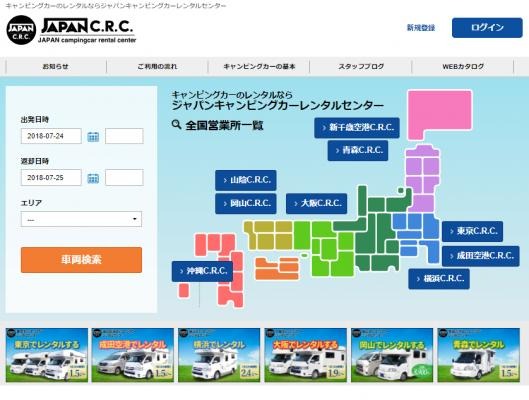Expand the エリア dropdown
The height and width of the screenshot is (400, 529).
[81, 219]
